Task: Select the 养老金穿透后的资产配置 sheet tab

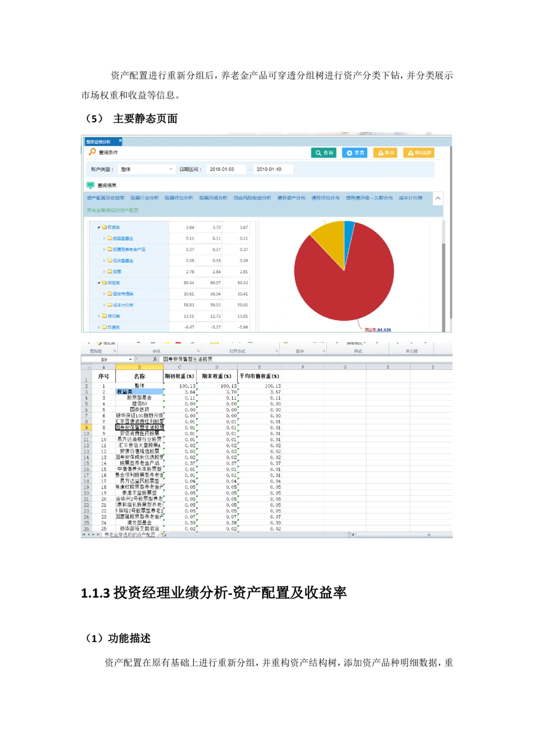Action: [129, 534]
